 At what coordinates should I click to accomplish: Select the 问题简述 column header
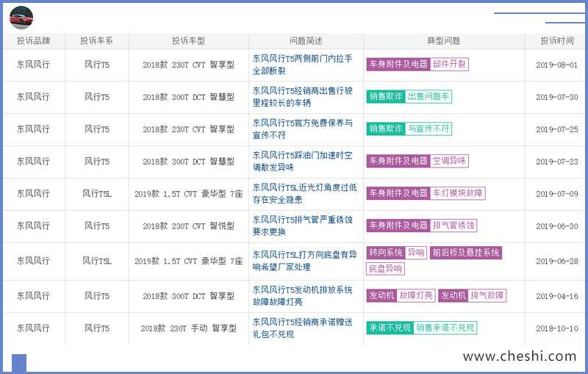[x=306, y=40]
